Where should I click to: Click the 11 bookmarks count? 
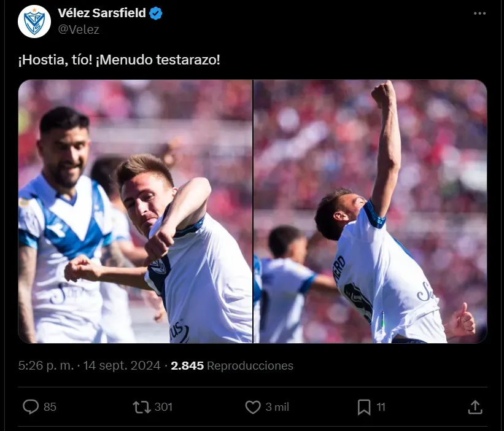[x=381, y=406]
